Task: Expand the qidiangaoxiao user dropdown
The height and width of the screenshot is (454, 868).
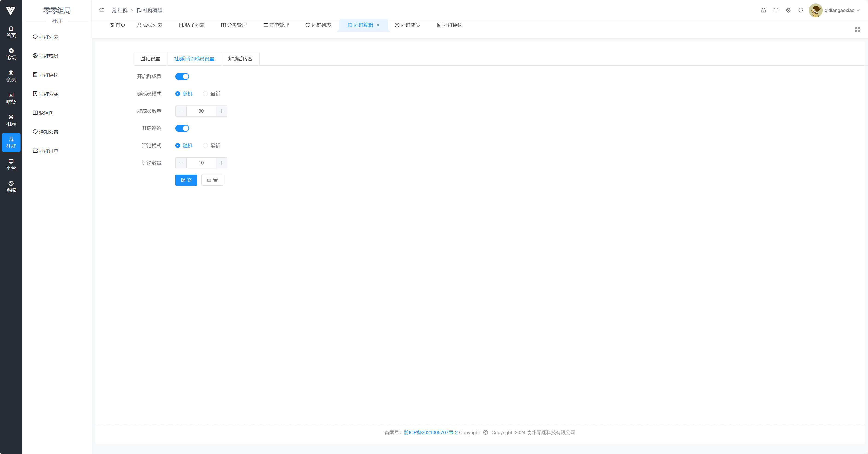Action: [x=839, y=10]
